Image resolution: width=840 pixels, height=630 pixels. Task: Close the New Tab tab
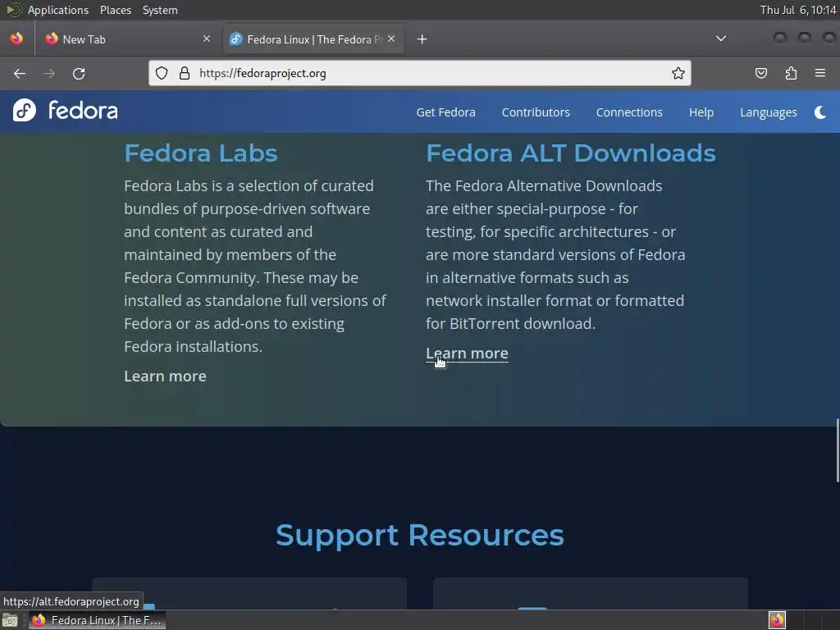click(207, 39)
